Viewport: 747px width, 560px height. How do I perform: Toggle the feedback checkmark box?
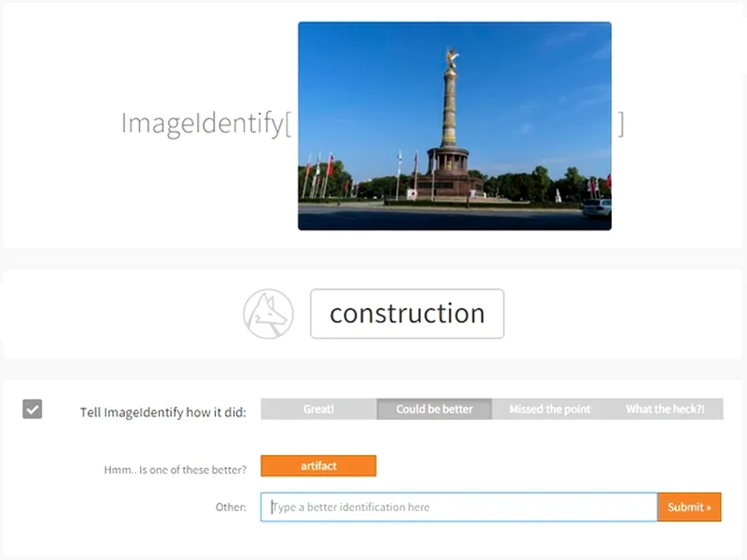32,409
